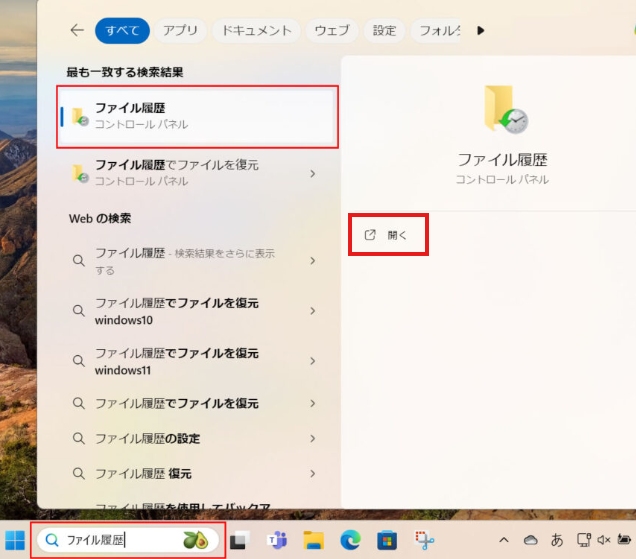Screen dimensions: 636x559
Task: Open Microsoft Store from the taskbar
Action: [x=387, y=540]
